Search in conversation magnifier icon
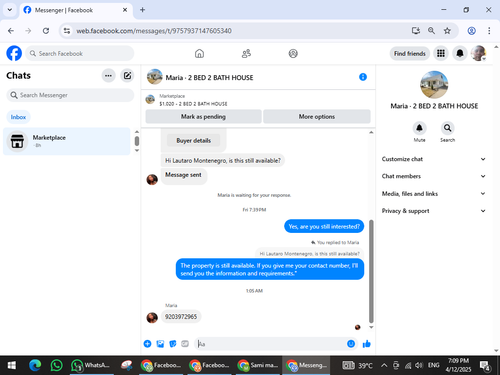Screen dimensions: 500x375 [447, 128]
